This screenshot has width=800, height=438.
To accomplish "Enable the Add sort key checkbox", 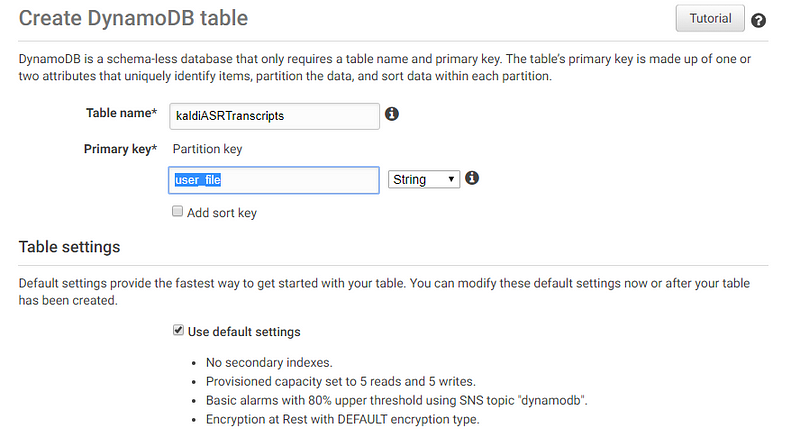I will [177, 211].
